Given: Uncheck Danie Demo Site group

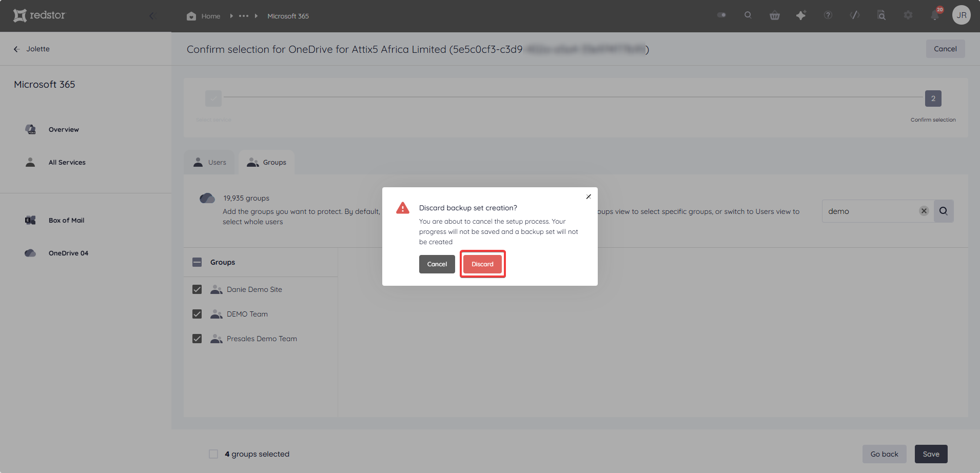Looking at the screenshot, I should click(197, 289).
